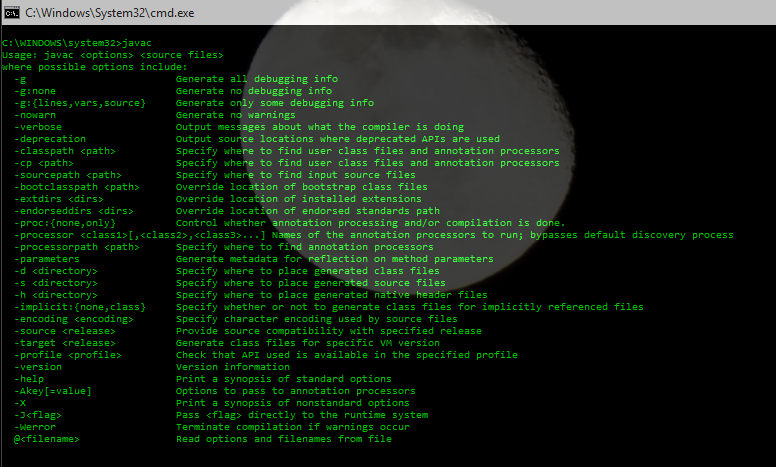This screenshot has width=776, height=467.
Task: Select the -g:none option text
Action: pyautogui.click(x=40, y=91)
